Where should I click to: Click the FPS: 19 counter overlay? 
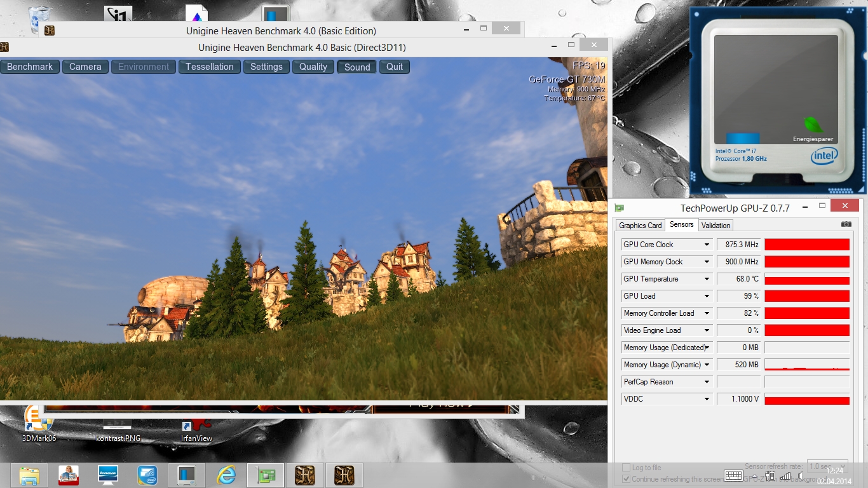588,65
